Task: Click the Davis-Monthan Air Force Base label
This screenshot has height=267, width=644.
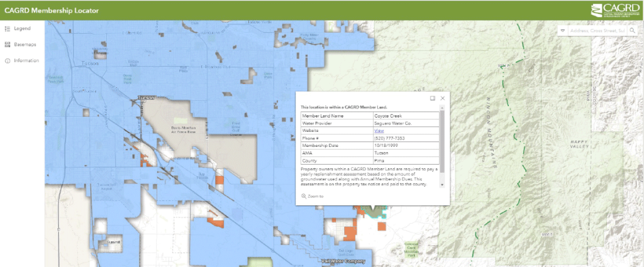Action: click(184, 130)
